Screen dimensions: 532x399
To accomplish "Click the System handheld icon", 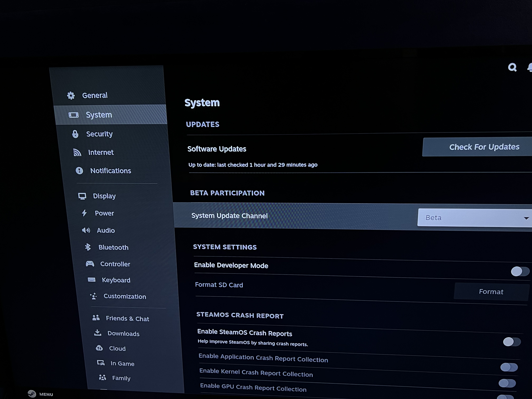I will coord(74,115).
